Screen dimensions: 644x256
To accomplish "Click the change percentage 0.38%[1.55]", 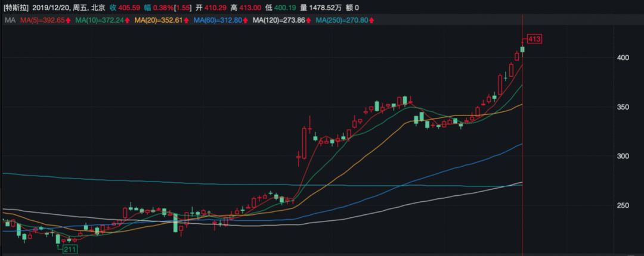I will pyautogui.click(x=171, y=7).
